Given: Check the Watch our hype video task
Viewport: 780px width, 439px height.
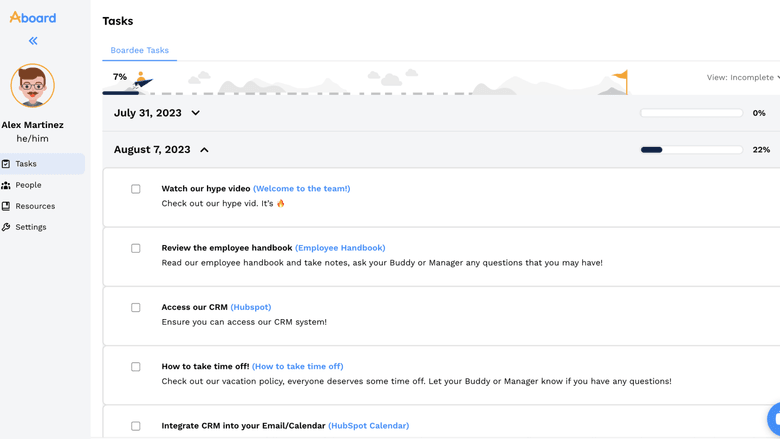Looking at the screenshot, I should tap(136, 189).
